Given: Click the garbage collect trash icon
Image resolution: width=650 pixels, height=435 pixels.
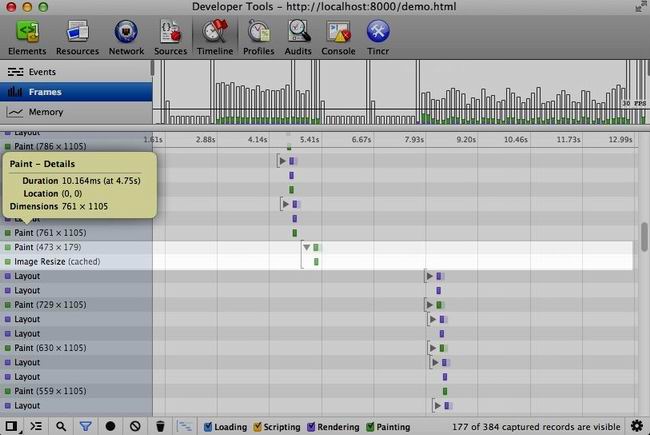Looking at the screenshot, I should click(160, 426).
